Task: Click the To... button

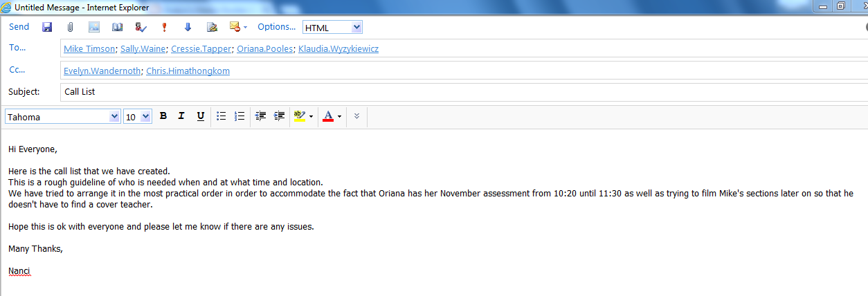Action: (x=17, y=48)
